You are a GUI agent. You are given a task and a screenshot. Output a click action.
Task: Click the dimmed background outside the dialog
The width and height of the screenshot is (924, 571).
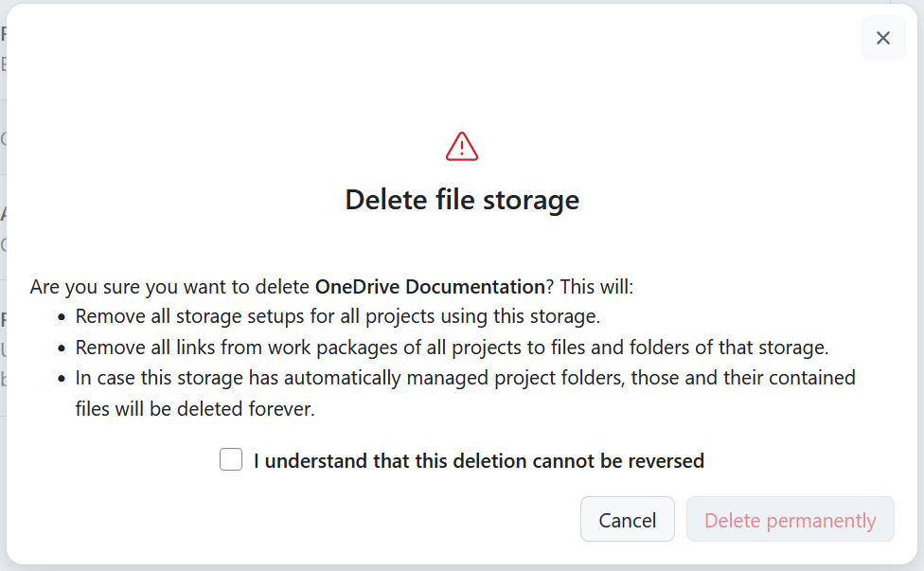6,284
